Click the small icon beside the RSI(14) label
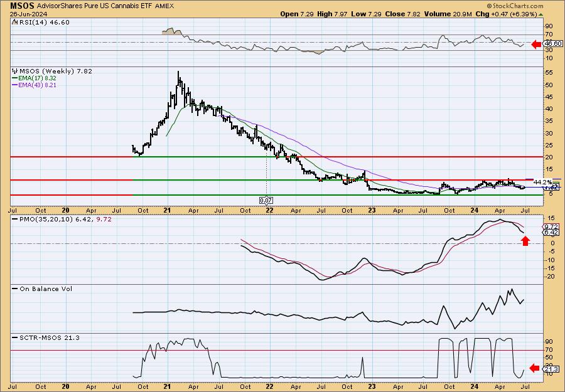This screenshot has height=392, width=565. point(14,22)
